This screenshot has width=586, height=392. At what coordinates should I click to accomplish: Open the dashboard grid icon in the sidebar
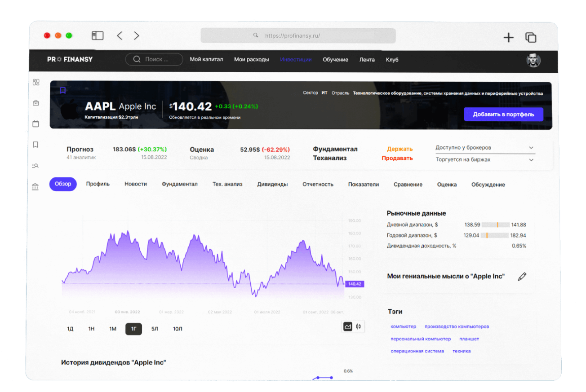pos(36,82)
